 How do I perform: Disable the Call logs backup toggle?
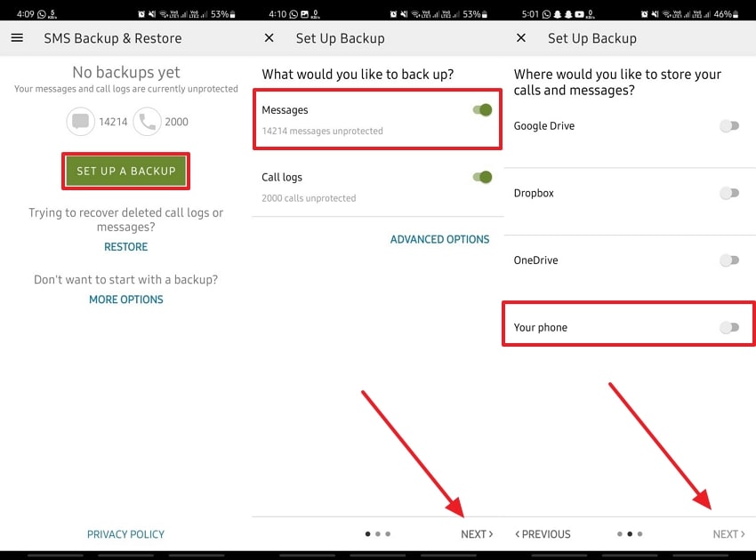coord(482,177)
